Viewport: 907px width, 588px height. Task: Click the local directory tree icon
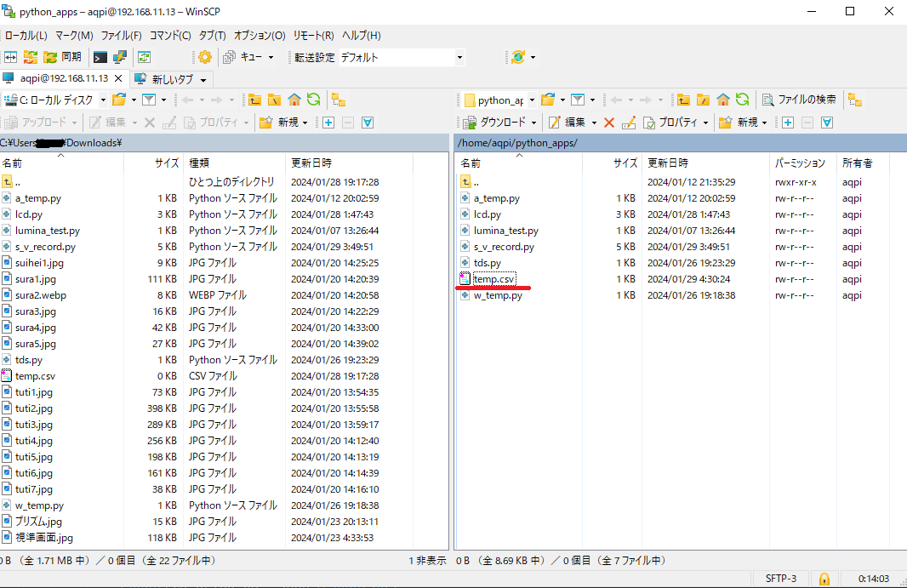[x=339, y=100]
